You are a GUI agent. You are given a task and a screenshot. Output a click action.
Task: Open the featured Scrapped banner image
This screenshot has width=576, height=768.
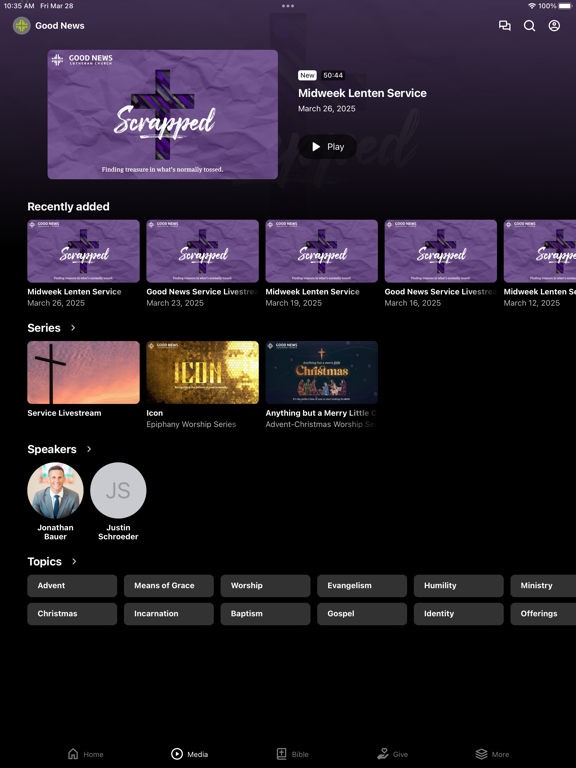coord(163,114)
